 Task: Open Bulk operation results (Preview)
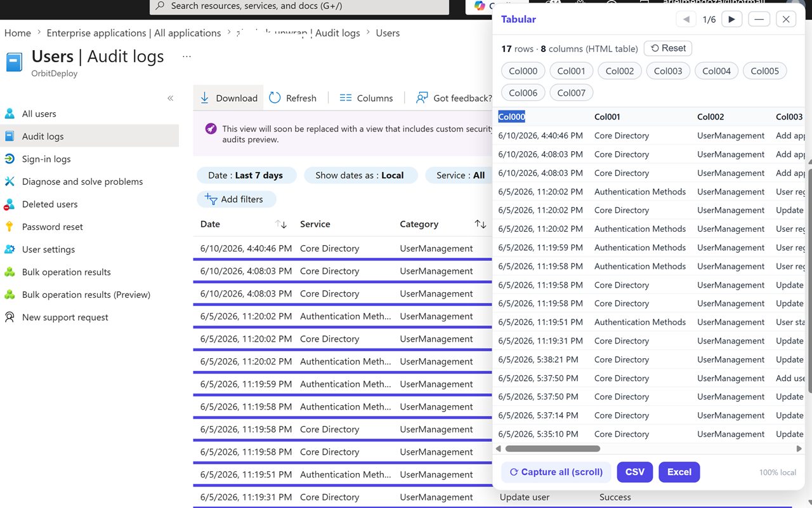point(86,295)
